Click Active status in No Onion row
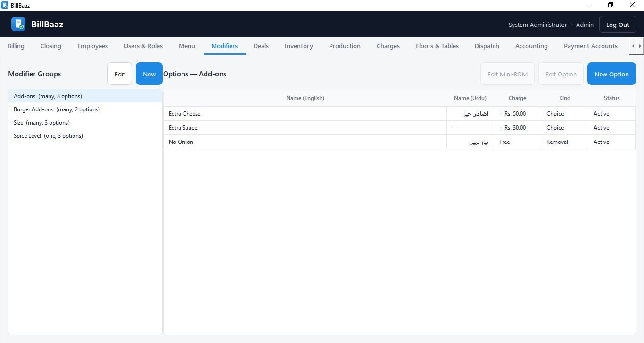This screenshot has width=644, height=343. click(611, 142)
